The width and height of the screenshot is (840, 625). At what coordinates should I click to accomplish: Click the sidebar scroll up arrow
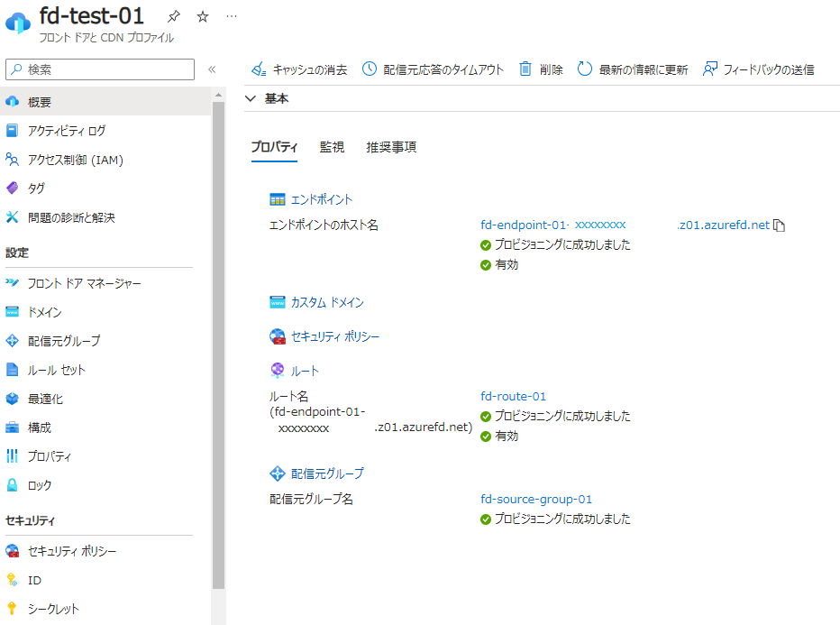tap(218, 95)
